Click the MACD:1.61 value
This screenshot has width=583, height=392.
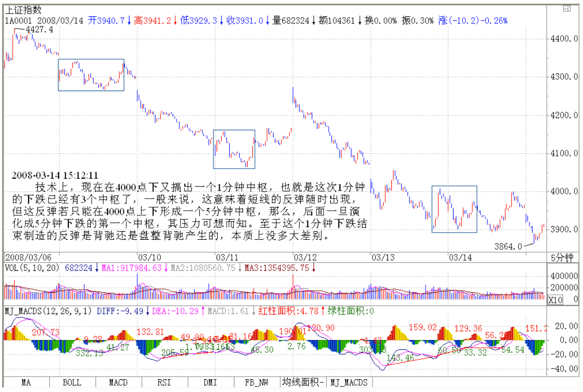228,311
